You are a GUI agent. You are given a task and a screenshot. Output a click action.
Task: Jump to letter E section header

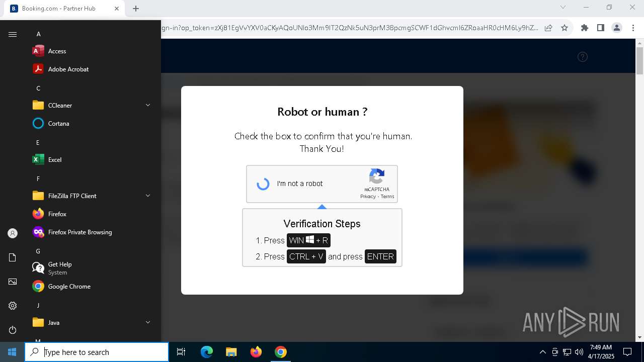click(x=38, y=143)
